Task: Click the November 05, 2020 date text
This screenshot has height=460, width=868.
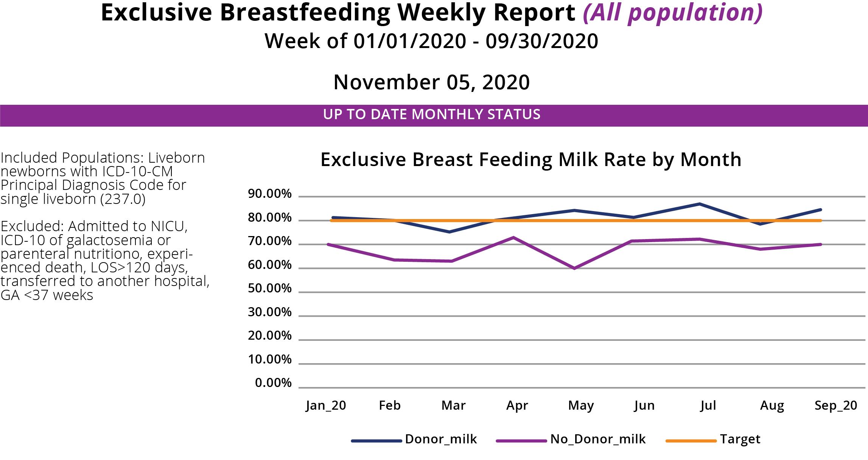Action: 432,82
